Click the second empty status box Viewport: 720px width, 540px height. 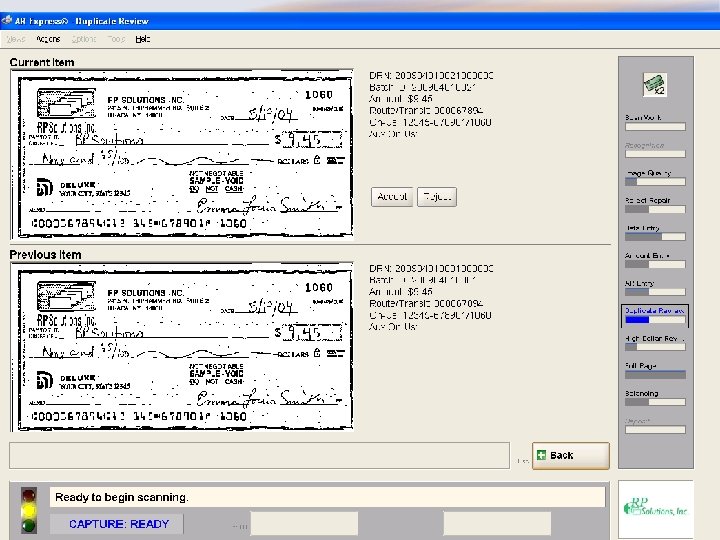coord(497,524)
